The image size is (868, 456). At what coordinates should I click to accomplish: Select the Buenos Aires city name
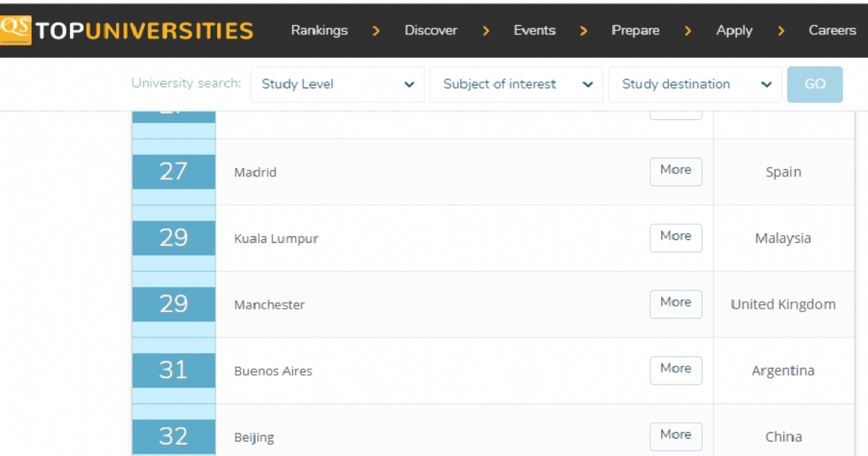[x=273, y=371]
